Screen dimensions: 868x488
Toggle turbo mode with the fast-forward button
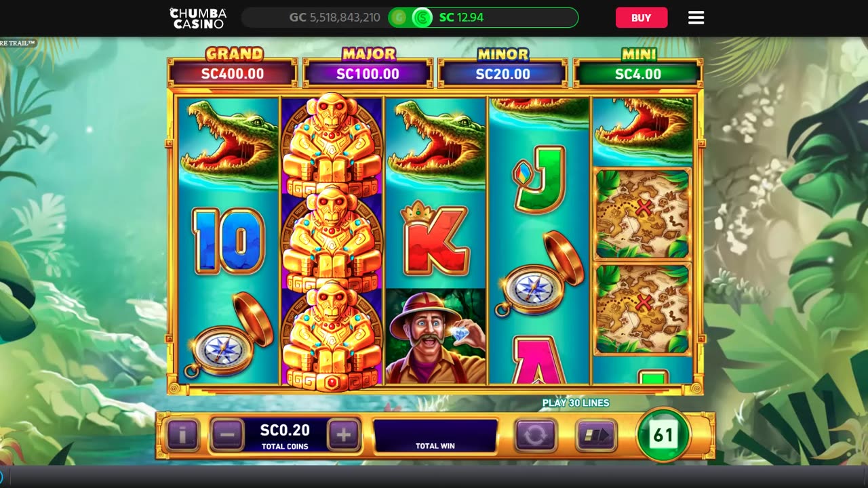click(596, 434)
